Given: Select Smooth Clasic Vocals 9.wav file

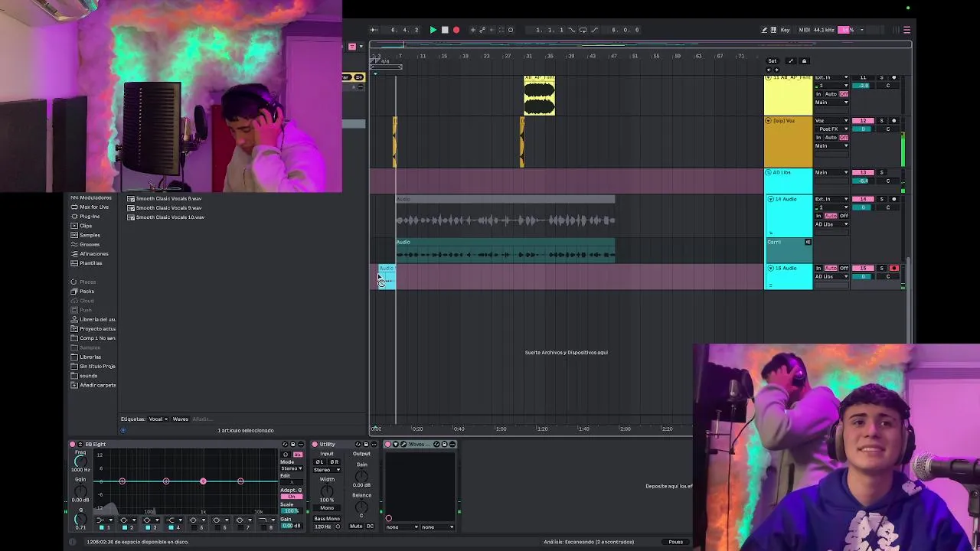Looking at the screenshot, I should tap(168, 207).
